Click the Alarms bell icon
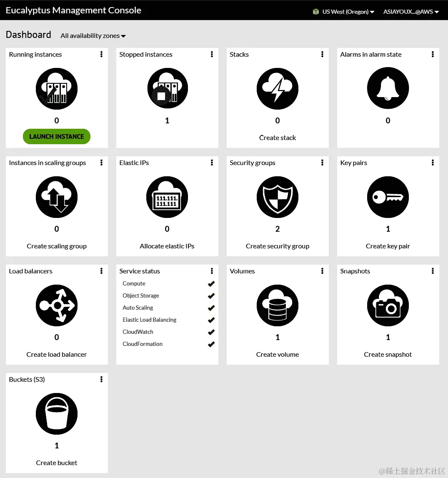Screen dimensions: 448x478 pyautogui.click(x=388, y=88)
